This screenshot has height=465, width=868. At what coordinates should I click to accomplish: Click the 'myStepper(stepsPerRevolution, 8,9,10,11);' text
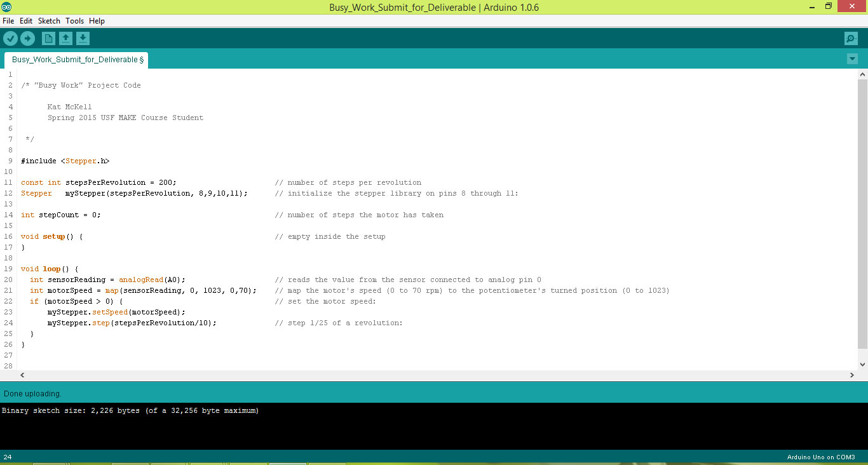pyautogui.click(x=156, y=193)
